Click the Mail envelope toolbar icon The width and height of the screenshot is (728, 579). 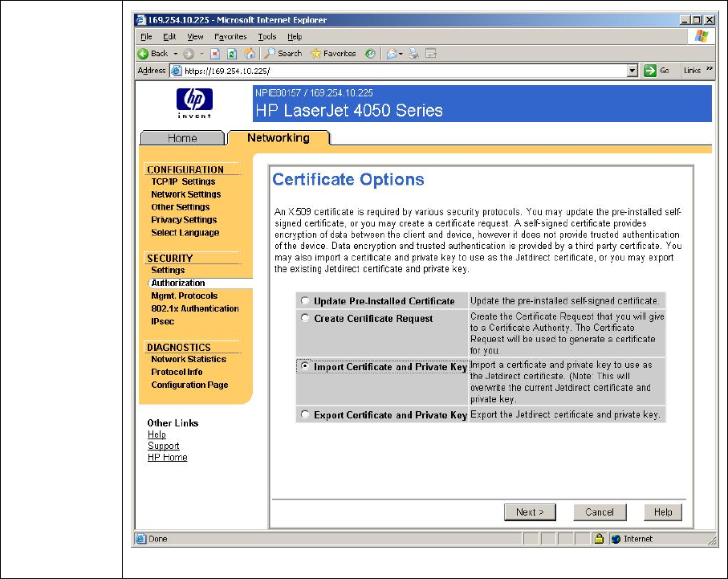coord(392,54)
